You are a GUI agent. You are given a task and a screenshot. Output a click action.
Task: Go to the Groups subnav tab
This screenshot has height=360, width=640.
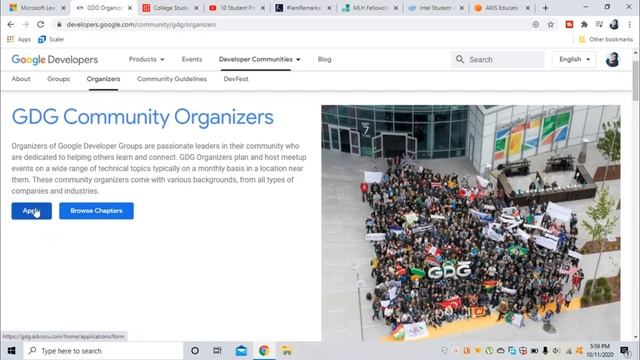coord(58,79)
